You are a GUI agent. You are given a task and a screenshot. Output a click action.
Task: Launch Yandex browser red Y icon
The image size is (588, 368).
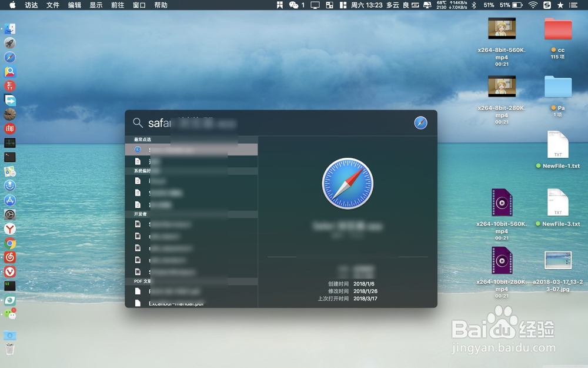tap(10, 228)
